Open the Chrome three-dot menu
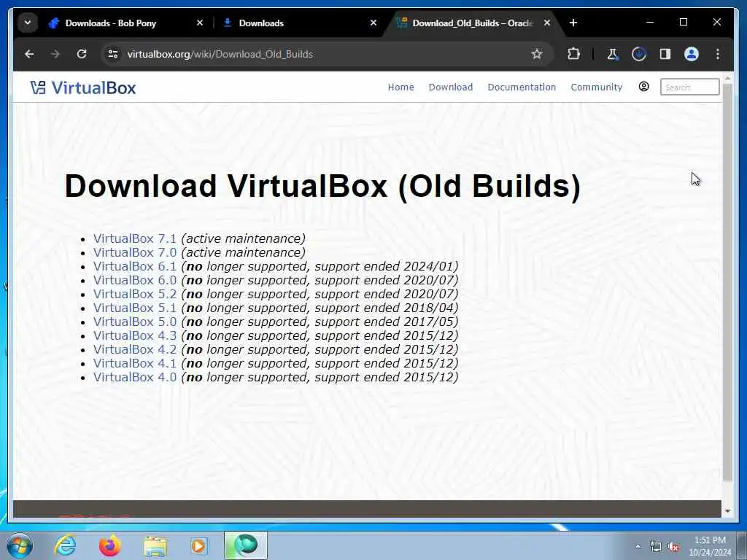The height and width of the screenshot is (560, 747). pyautogui.click(x=718, y=54)
